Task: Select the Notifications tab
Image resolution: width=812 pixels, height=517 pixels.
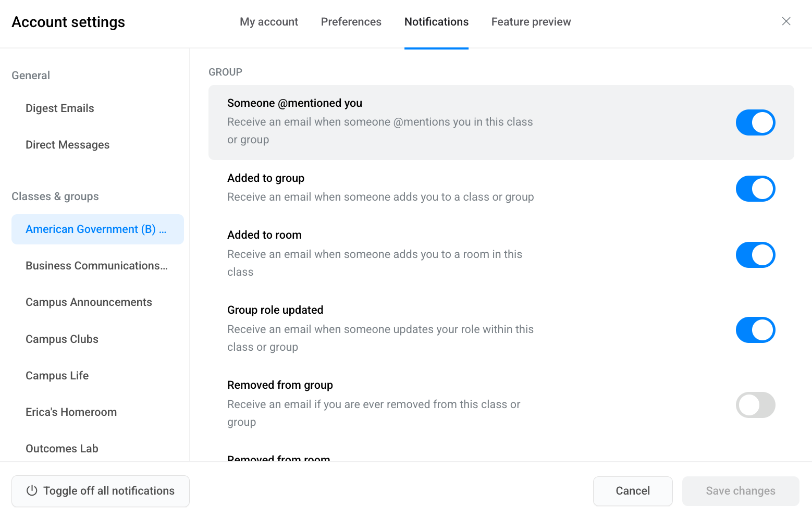Action: (436, 22)
